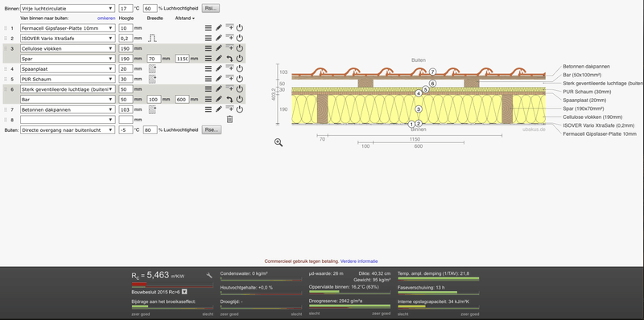Open Rc settings via the wrench icon
644x320 pixels.
(209, 276)
